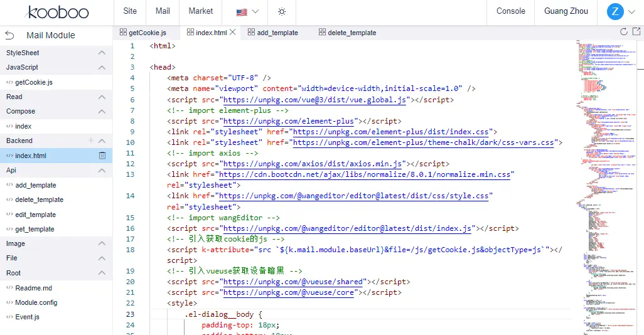Open the language flag dropdown
The height and width of the screenshot is (335, 644).
pyautogui.click(x=247, y=11)
